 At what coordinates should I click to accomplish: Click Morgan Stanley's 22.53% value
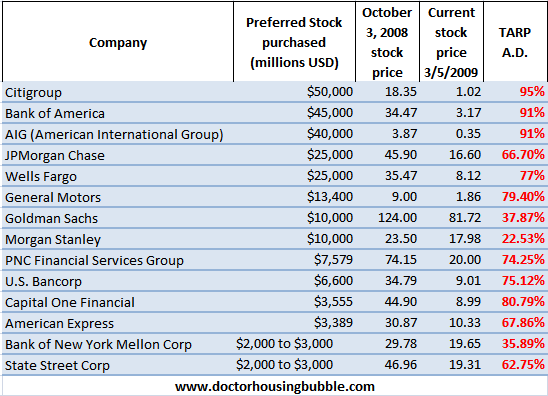tap(523, 239)
